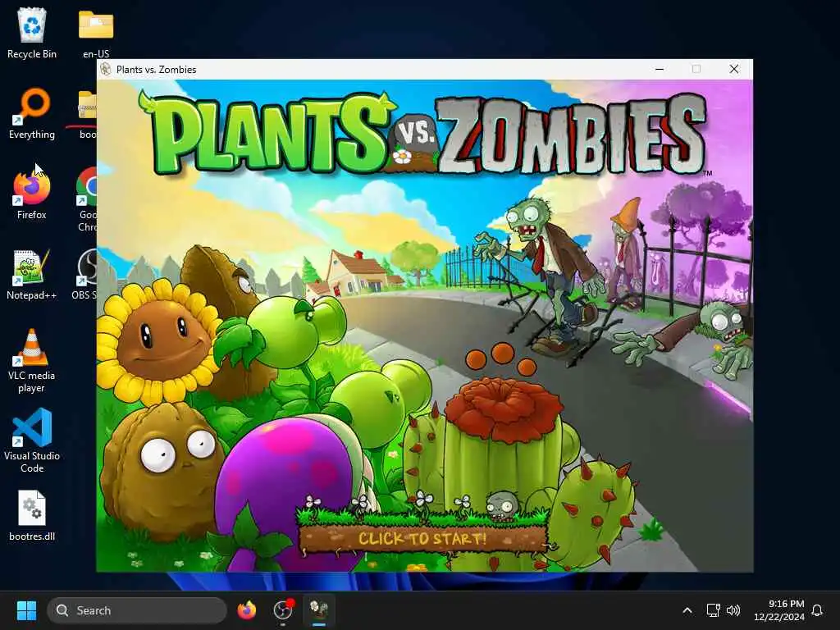
Task: Click the Plants vs. Zombies title bar icon
Action: 106,69
